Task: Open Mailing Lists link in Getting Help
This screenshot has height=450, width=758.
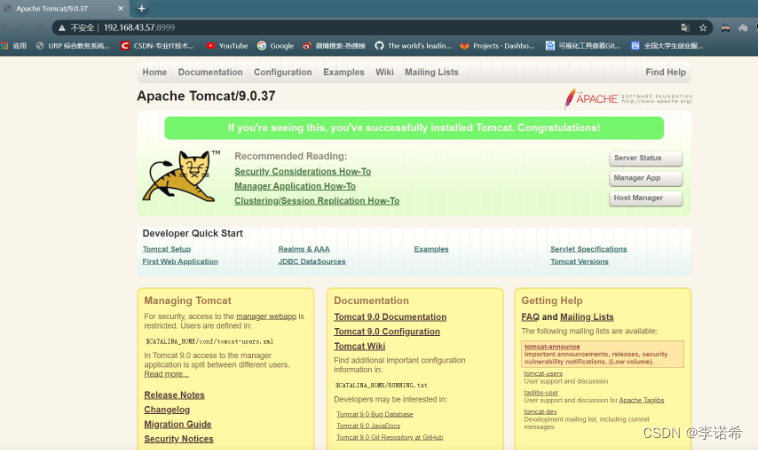Action: 586,317
